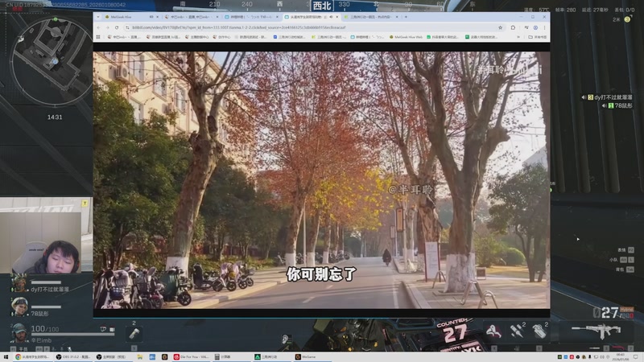The width and height of the screenshot is (644, 362).
Task: Switch to the second browser tab
Action: 191,17
